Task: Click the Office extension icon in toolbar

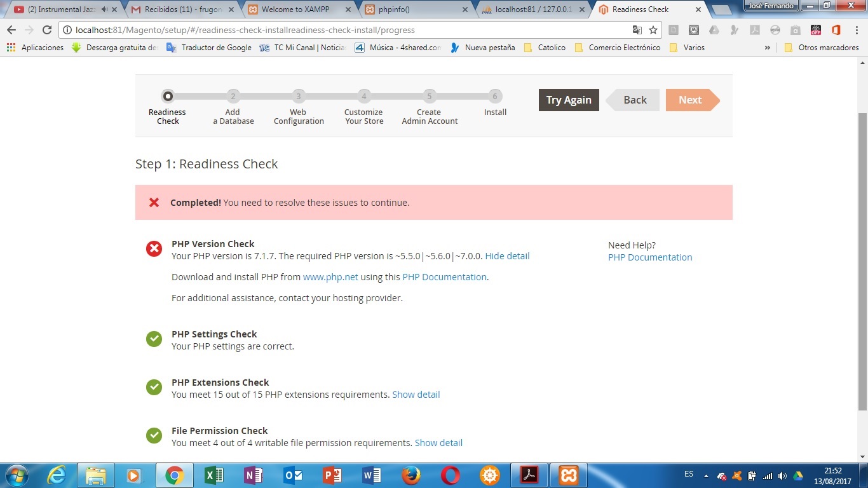Action: pyautogui.click(x=836, y=30)
